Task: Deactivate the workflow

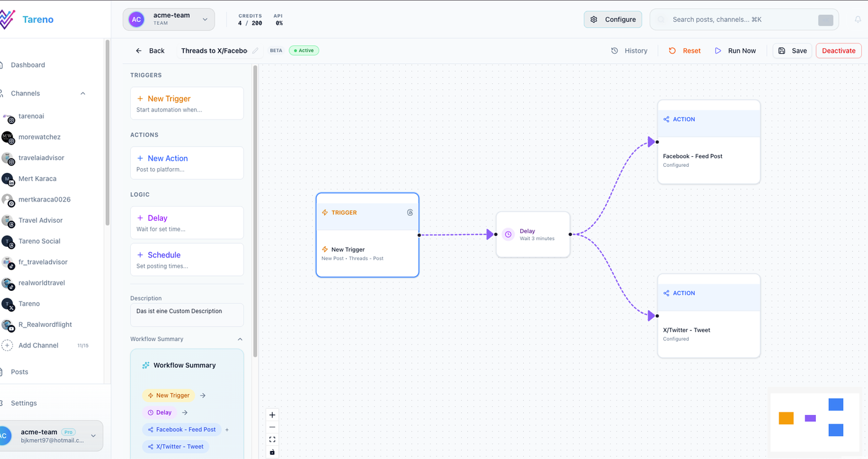Action: [x=839, y=51]
